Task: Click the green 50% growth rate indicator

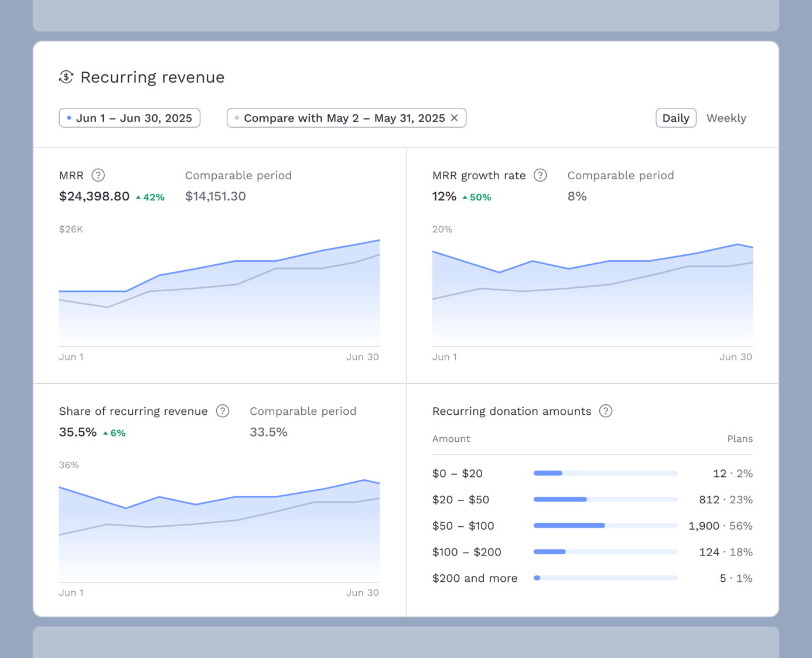Action: (x=477, y=197)
